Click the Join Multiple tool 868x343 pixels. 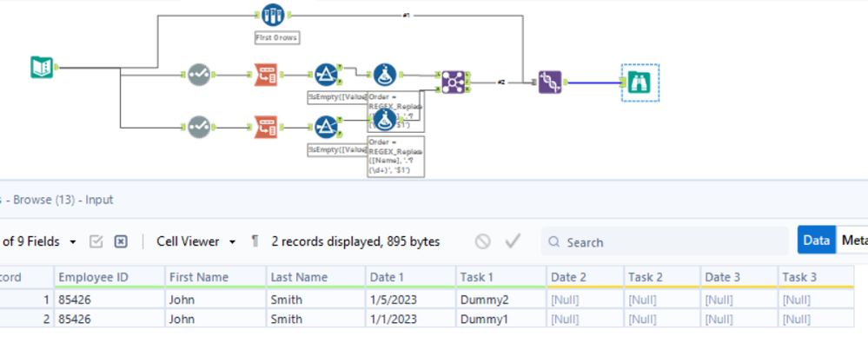coord(453,82)
